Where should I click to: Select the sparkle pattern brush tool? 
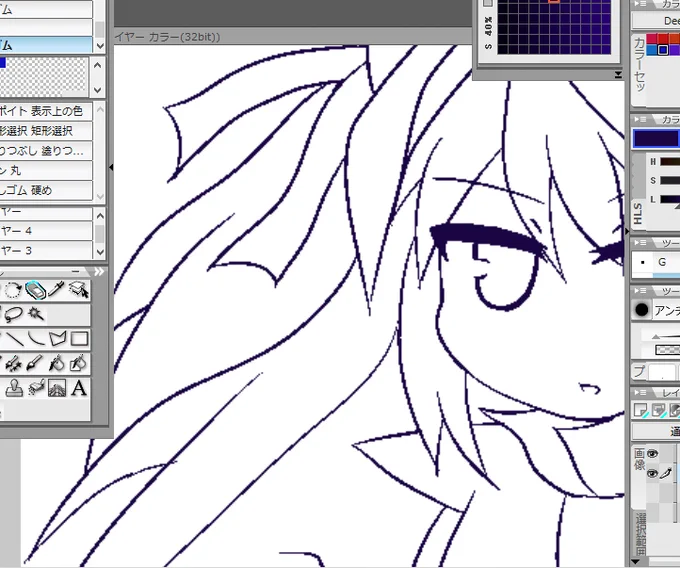[13, 363]
